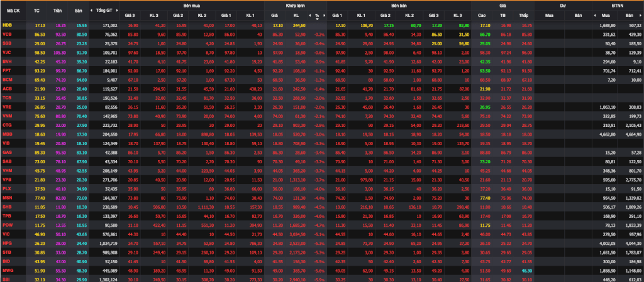644x282 pixels.
Task: Select the HPG stock row symbol
Action: coord(7,242)
